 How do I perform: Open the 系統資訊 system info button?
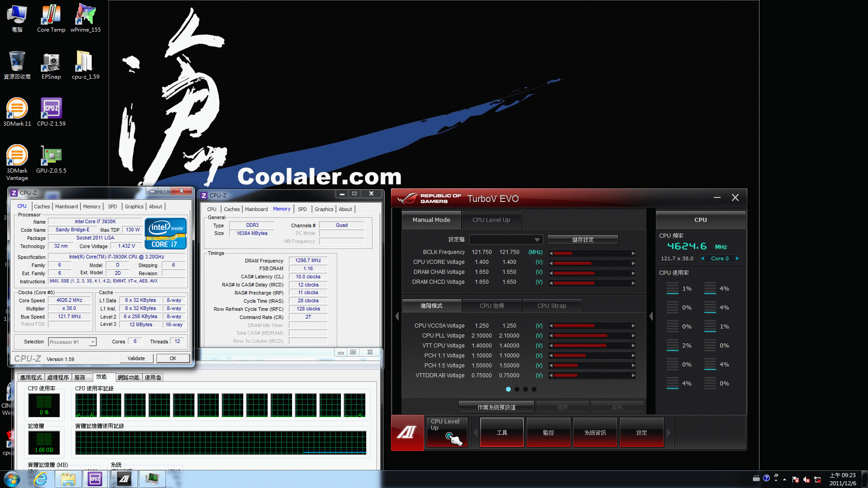click(595, 432)
